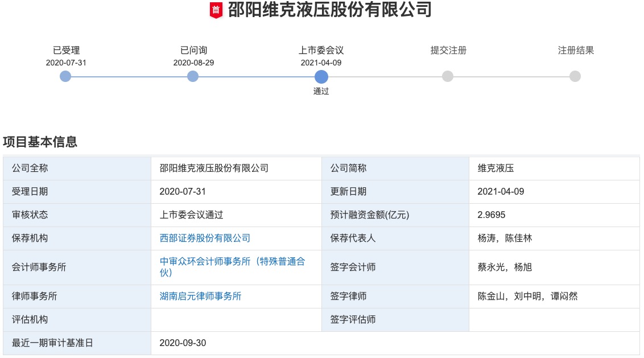Image resolution: width=644 pixels, height=358 pixels.
Task: Click the 预计融资金额(亿元) row label
Action: pos(370,215)
